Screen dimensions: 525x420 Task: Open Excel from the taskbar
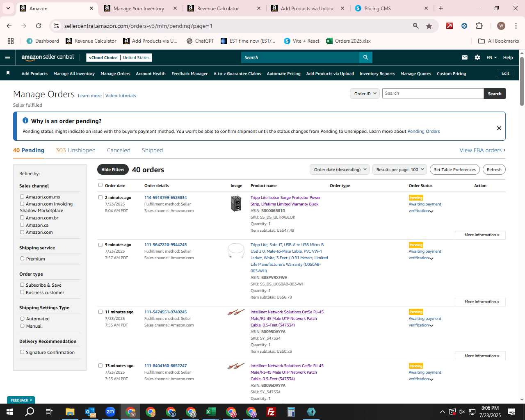tap(211, 412)
